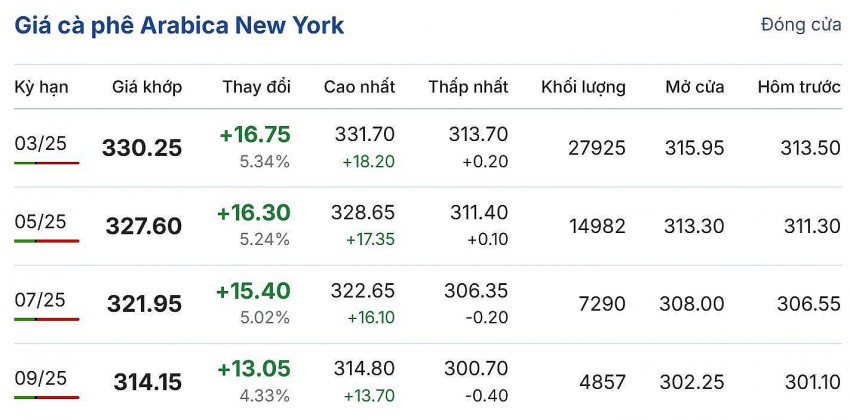
Task: Click the 314.80 highest price value
Action: [x=369, y=368]
